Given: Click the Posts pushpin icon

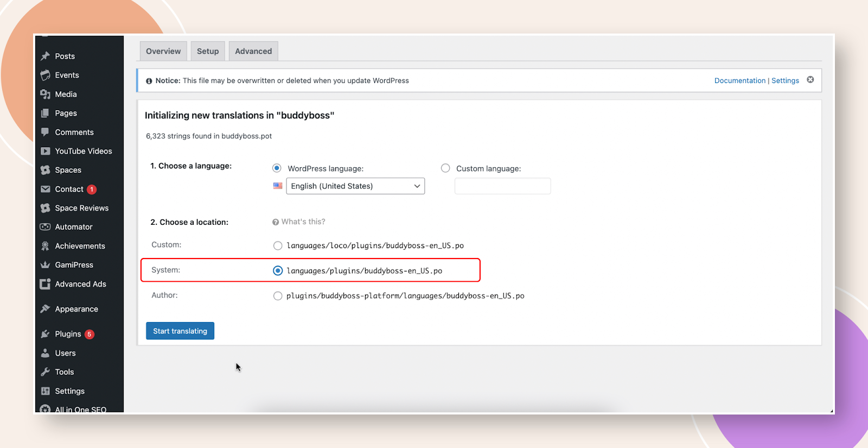Looking at the screenshot, I should pyautogui.click(x=46, y=56).
